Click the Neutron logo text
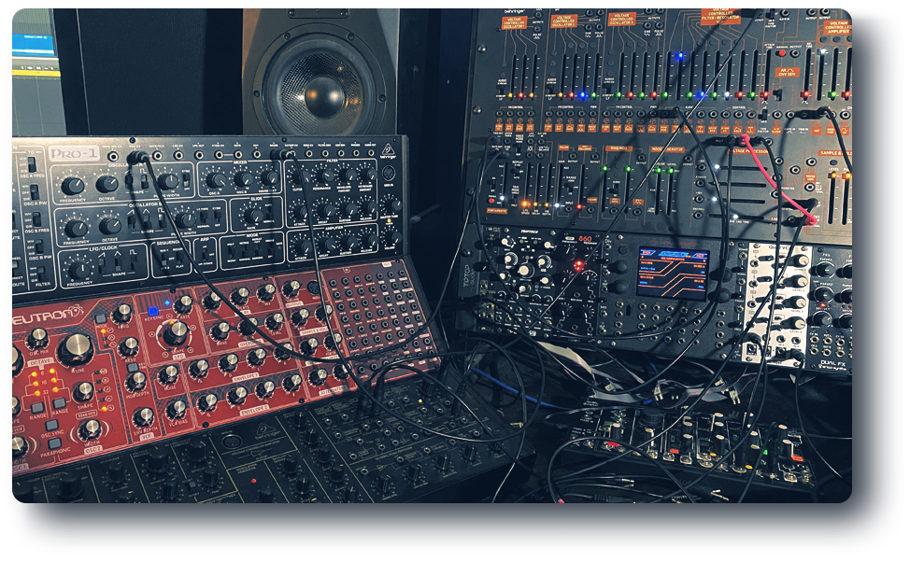Image resolution: width=924 pixels, height=562 pixels. point(49,315)
